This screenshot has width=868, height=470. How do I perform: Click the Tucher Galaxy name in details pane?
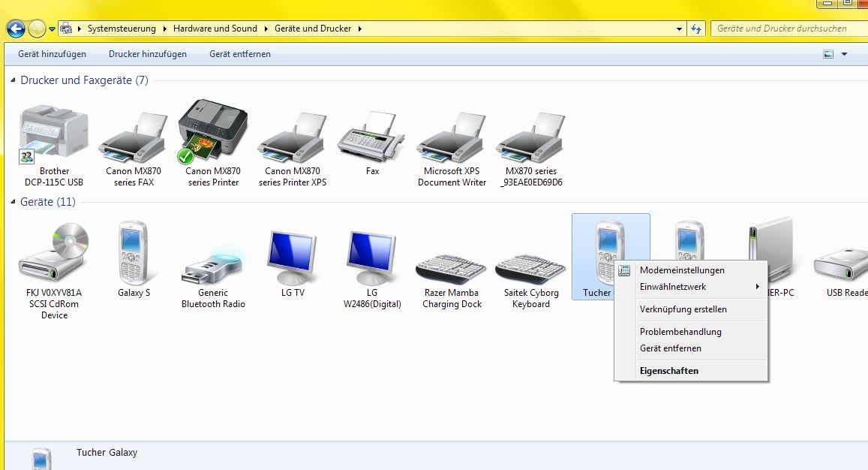107,453
